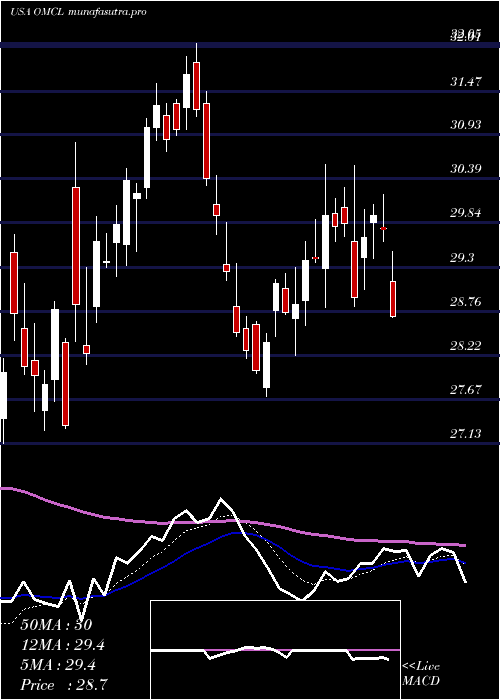The height and width of the screenshot is (700, 500).
Task: Select the 27.67 price axis label
Action: (x=466, y=389)
